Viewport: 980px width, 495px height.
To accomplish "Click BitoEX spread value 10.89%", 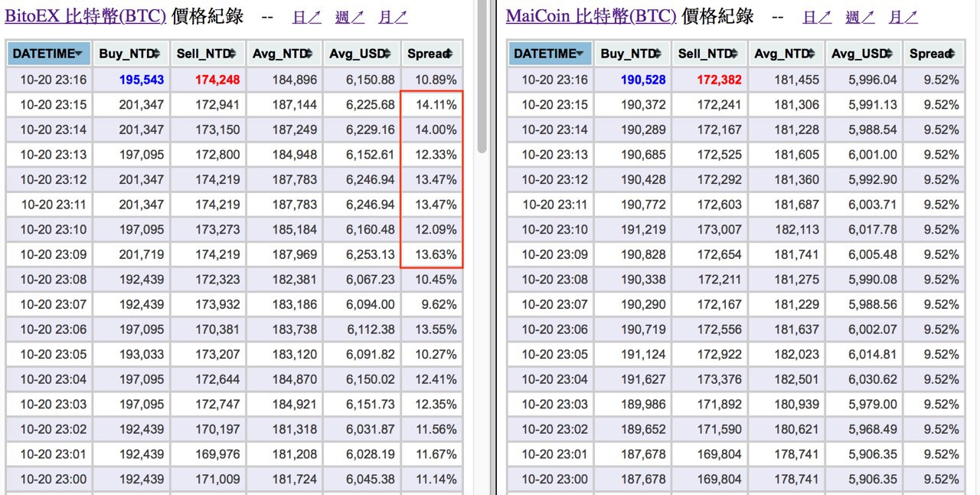I will click(x=436, y=80).
